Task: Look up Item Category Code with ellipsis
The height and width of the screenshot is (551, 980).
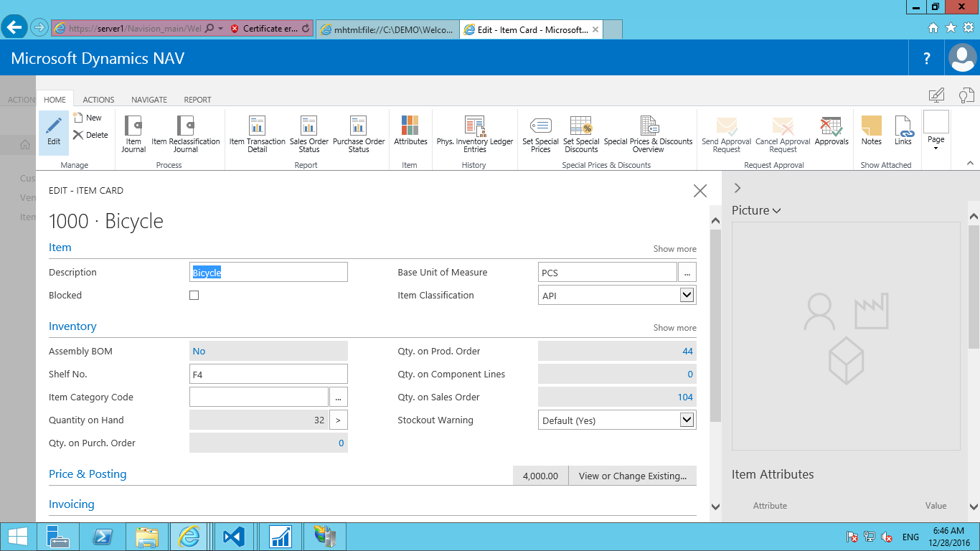Action: click(339, 397)
